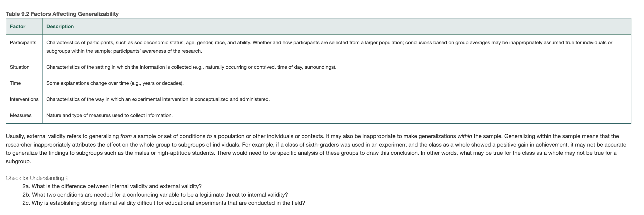Click the italicized word 'from' in paragraph

point(126,136)
